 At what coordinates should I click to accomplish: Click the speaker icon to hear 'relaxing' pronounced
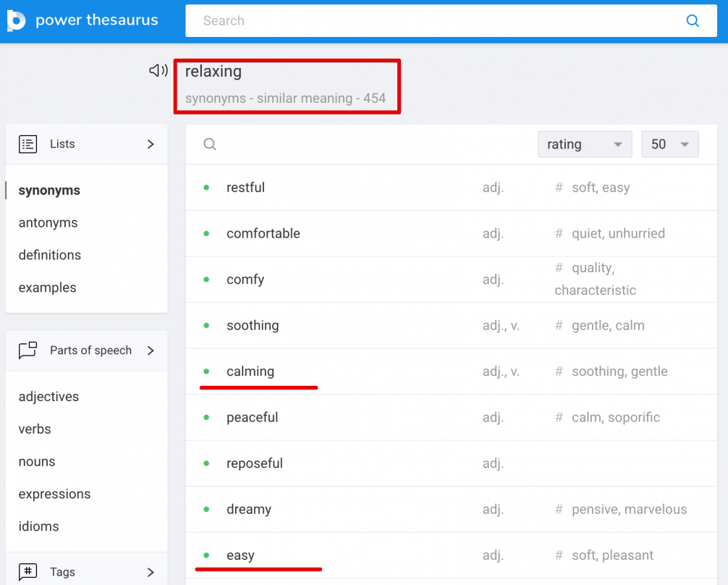coord(156,70)
